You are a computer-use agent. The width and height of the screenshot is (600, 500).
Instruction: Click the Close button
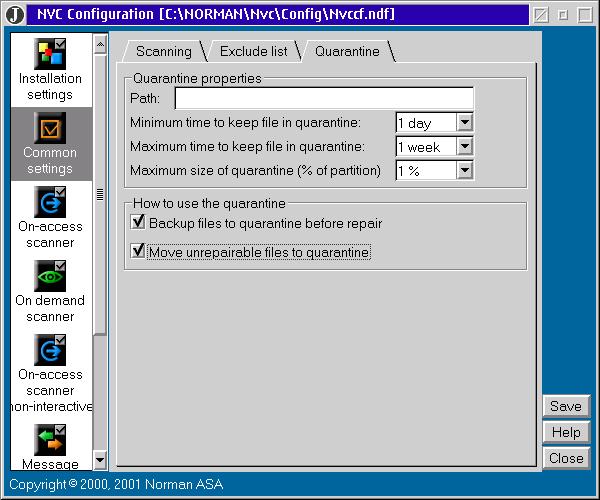(566, 458)
